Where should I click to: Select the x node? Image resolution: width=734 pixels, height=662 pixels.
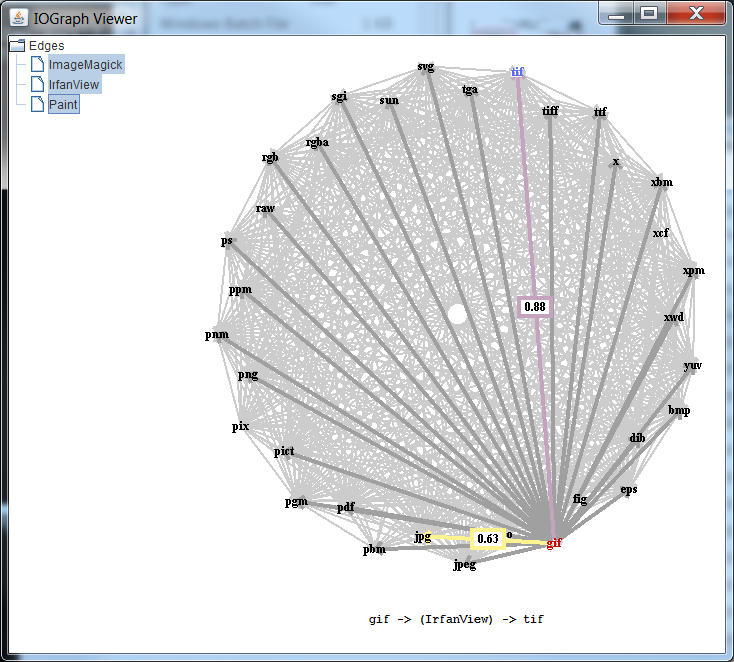point(616,162)
